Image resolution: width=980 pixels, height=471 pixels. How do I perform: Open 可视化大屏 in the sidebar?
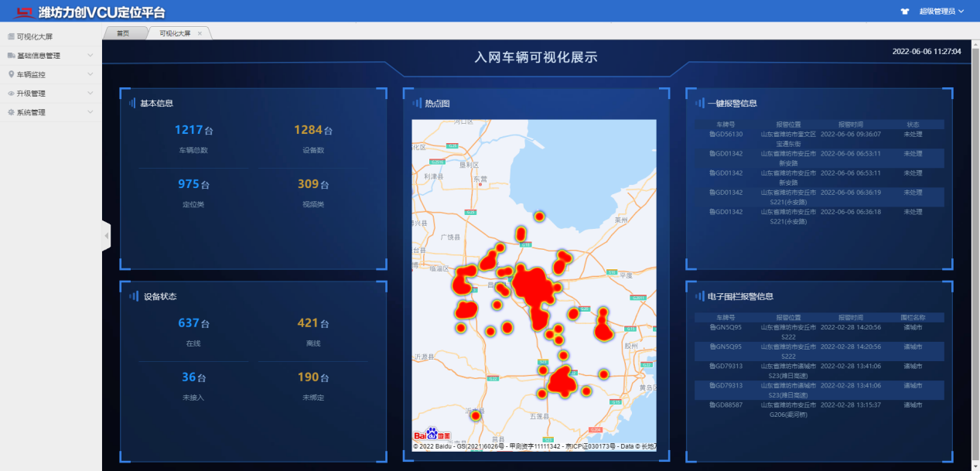tap(50, 36)
